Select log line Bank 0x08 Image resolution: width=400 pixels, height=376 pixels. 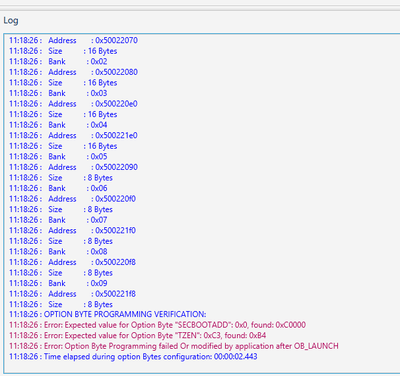pos(58,251)
